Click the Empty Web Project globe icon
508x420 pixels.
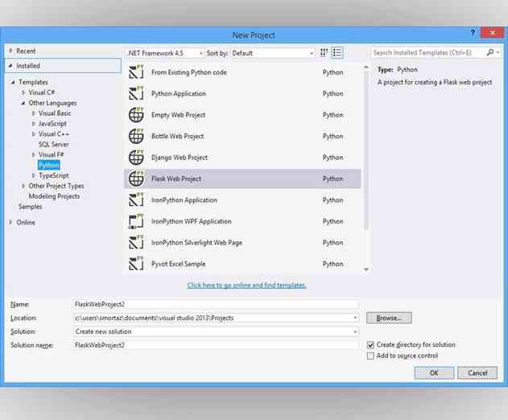pyautogui.click(x=136, y=115)
